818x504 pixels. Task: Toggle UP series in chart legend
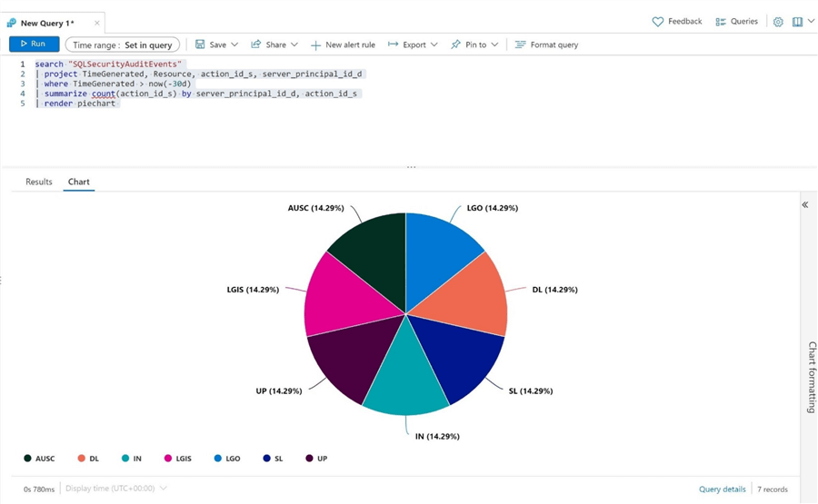click(315, 459)
